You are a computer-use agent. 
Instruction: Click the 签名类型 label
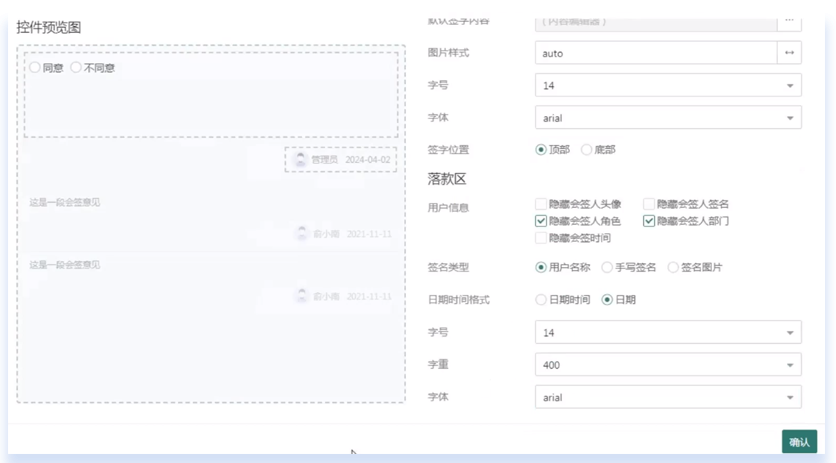(x=448, y=267)
